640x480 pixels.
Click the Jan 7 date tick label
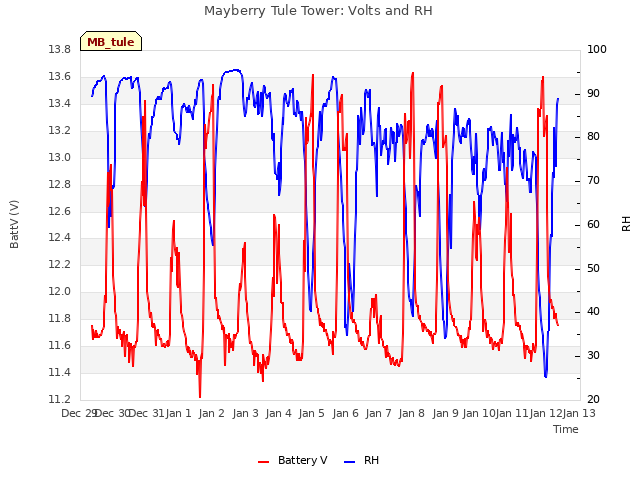[379, 413]
